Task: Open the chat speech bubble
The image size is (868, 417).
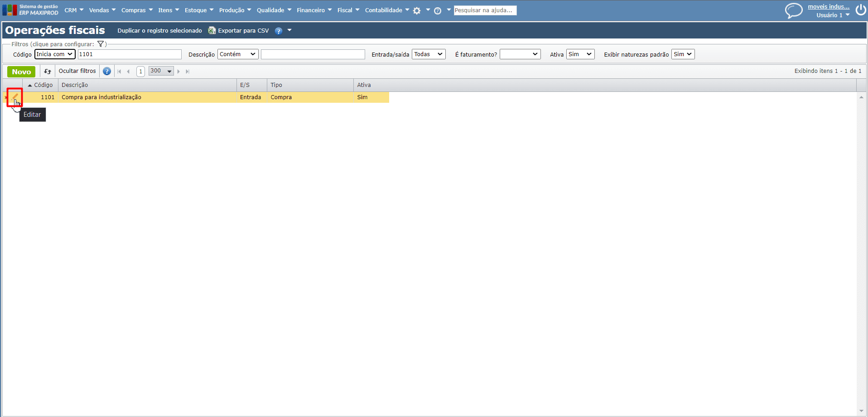Action: 794,10
